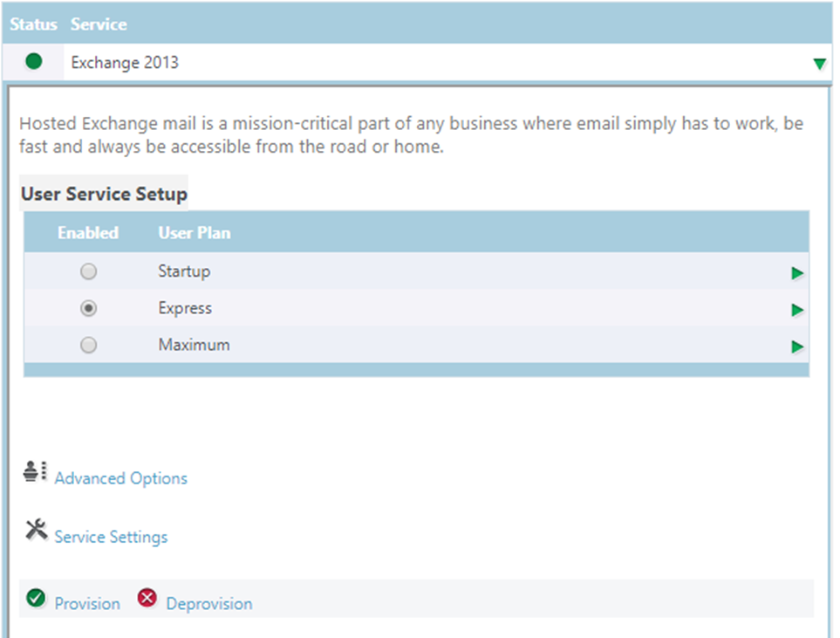Image resolution: width=840 pixels, height=638 pixels.
Task: Expand the Maximum plan details arrow
Action: (x=796, y=347)
